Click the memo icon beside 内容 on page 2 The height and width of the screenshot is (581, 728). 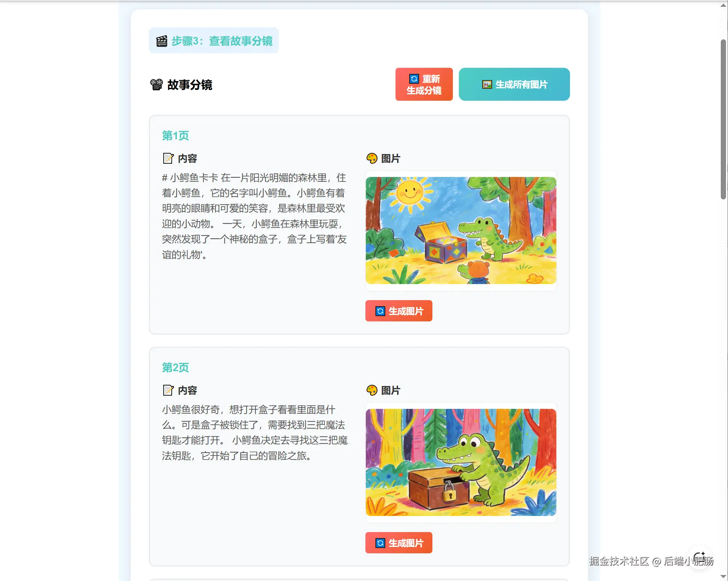click(x=168, y=390)
